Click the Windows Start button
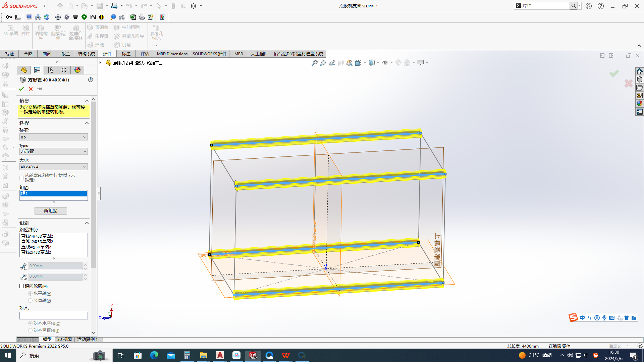 (8, 355)
